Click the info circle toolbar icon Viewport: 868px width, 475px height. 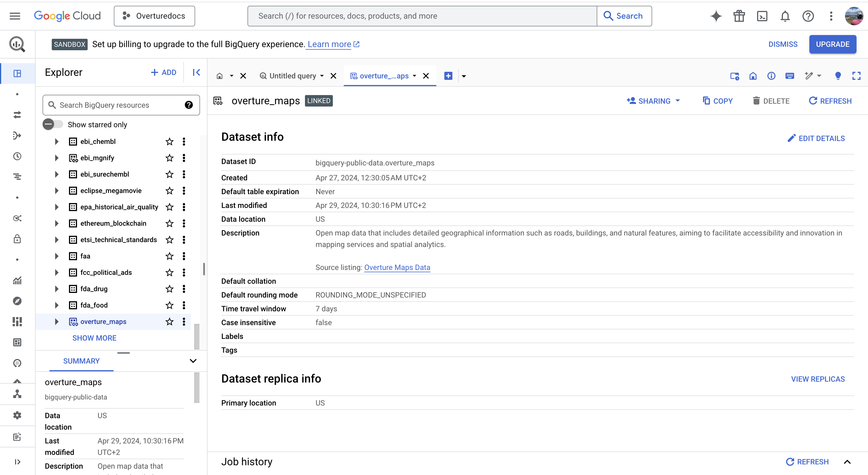pos(771,76)
